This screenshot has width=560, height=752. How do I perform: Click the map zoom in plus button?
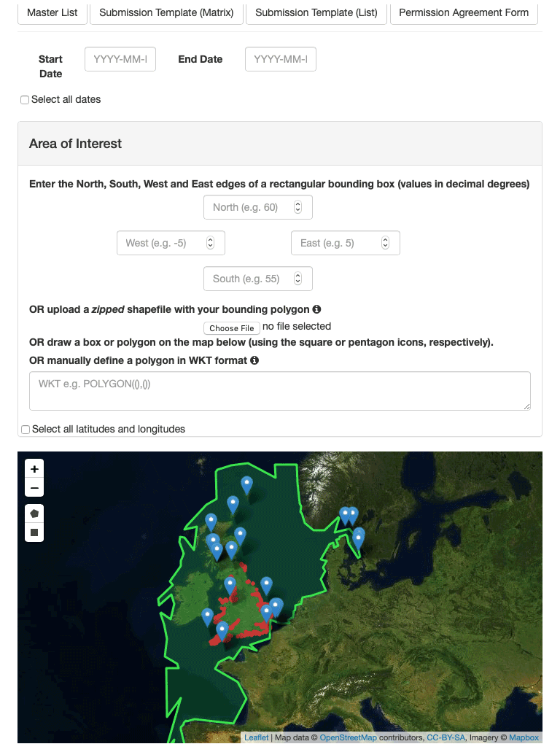tap(34, 469)
